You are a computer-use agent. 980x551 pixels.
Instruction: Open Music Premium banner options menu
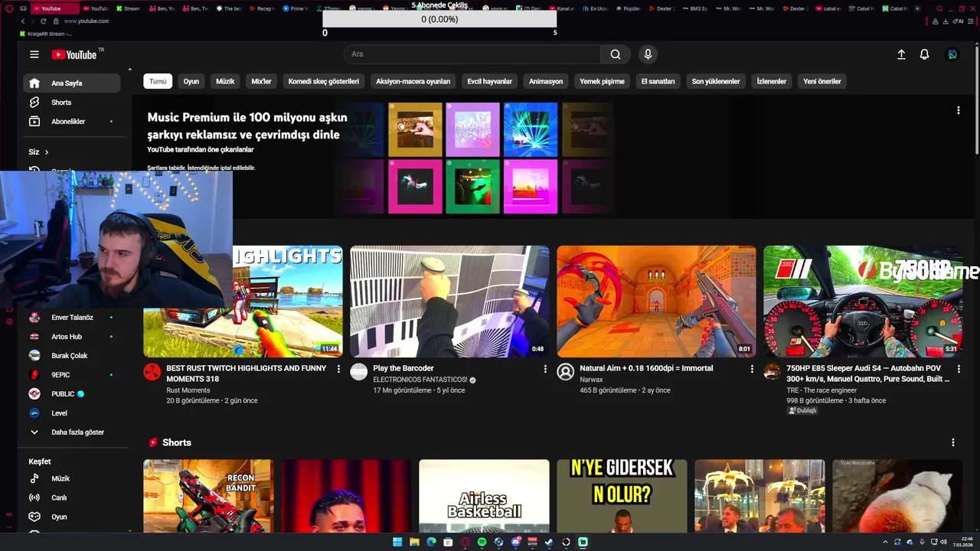point(958,110)
